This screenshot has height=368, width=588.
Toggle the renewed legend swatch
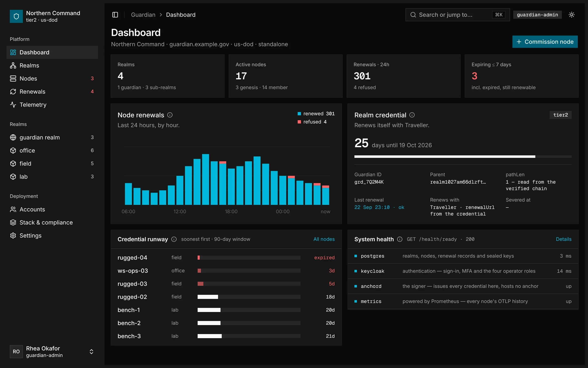tap(299, 114)
